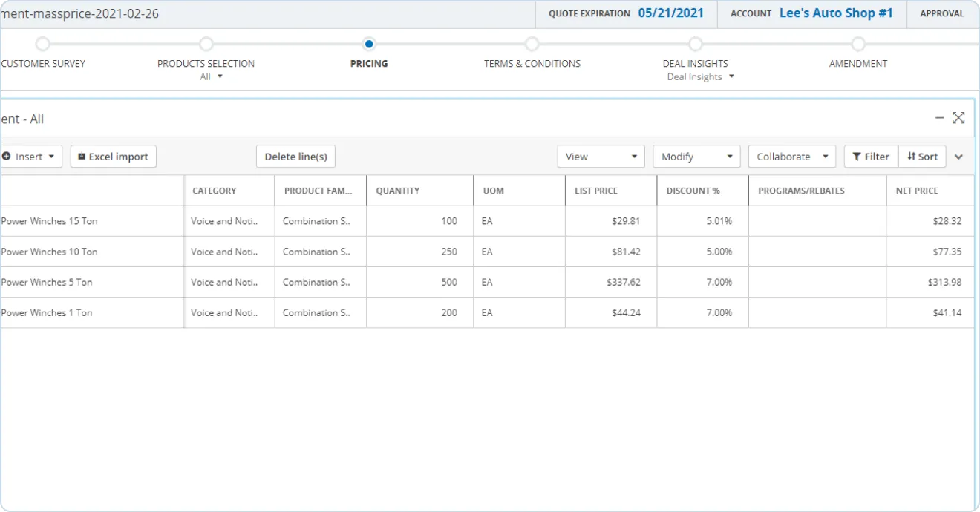The image size is (980, 512).
Task: Expand the Deal Insights sub-dropdown
Action: pos(701,77)
